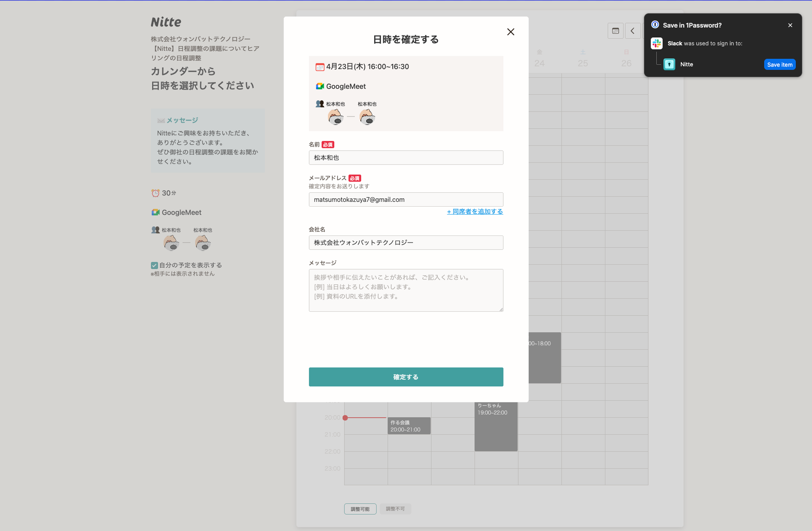The image size is (812, 531).
Task: Click the first 松本和也 avatar in the dialog
Action: (x=335, y=117)
